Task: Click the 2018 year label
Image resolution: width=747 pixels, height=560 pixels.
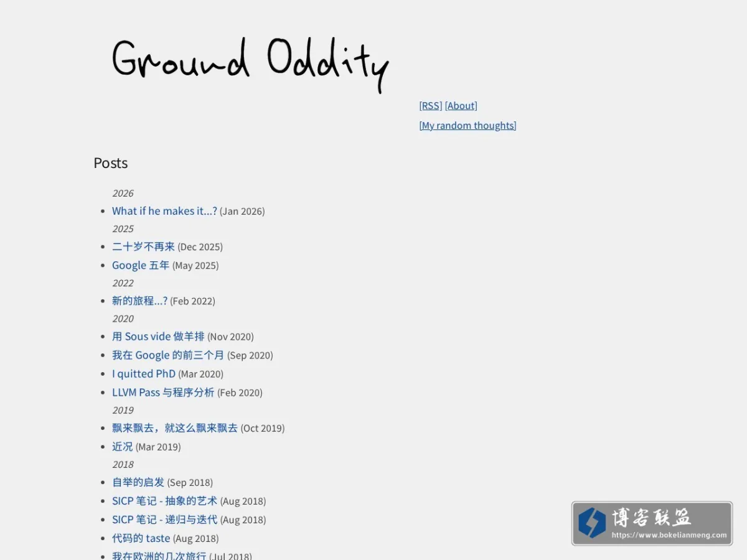Action: point(123,464)
